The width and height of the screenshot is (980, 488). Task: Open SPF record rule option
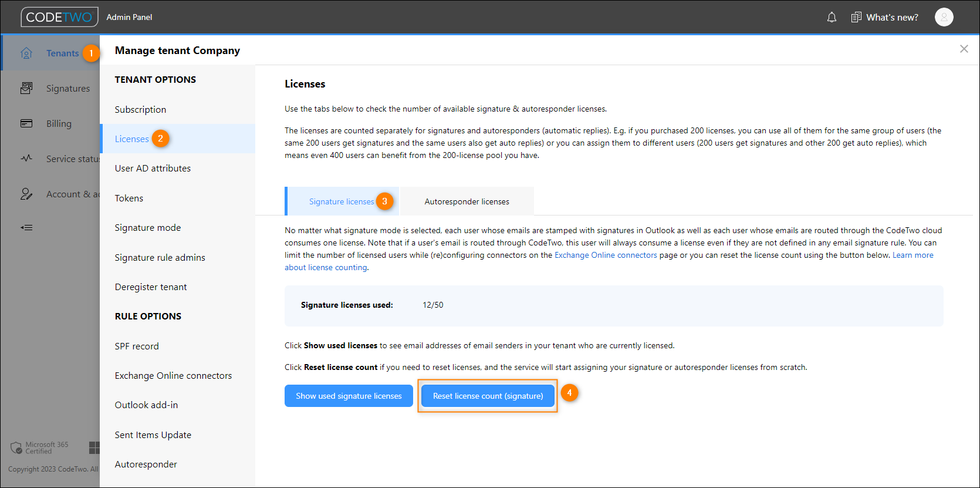(137, 346)
